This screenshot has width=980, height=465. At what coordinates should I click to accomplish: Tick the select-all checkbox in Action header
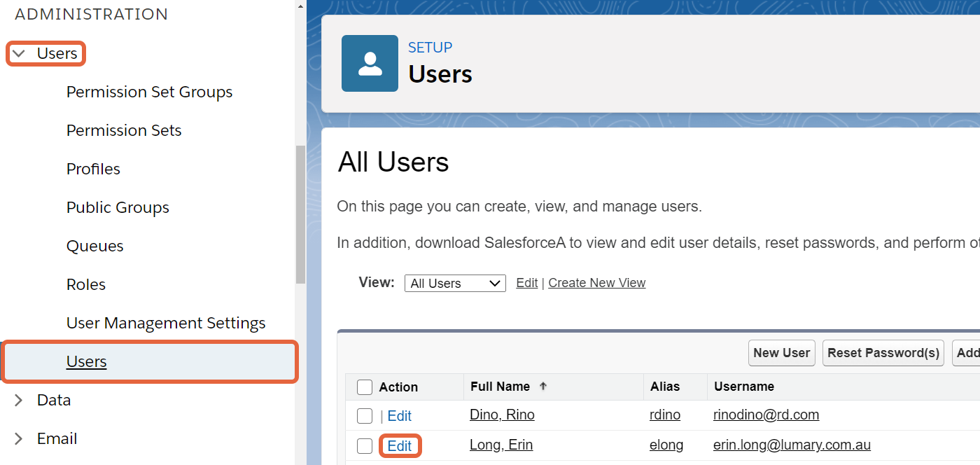point(365,387)
